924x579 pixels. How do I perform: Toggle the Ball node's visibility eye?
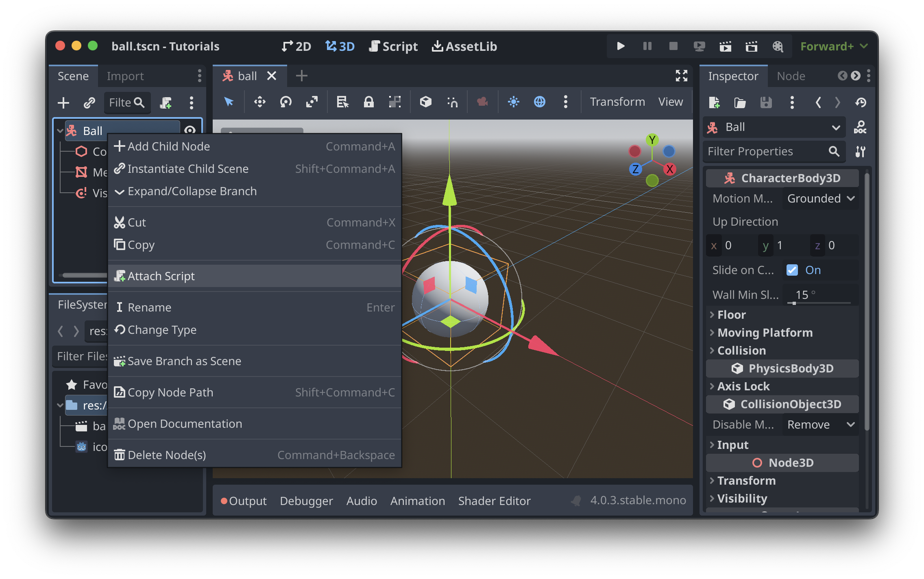pos(190,131)
